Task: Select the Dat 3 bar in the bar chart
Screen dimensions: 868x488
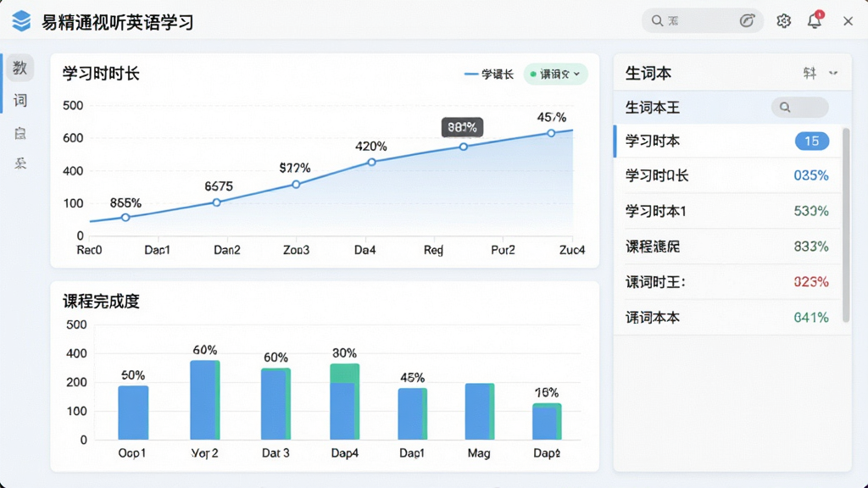Action: pyautogui.click(x=275, y=404)
